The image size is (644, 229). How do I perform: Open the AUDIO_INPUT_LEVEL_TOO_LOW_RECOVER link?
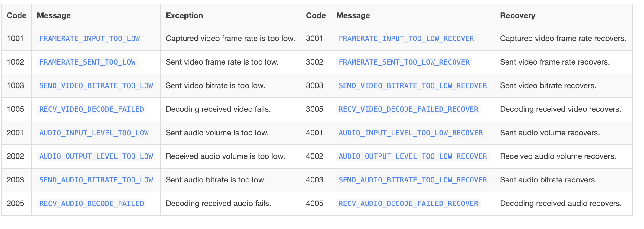[x=411, y=133]
